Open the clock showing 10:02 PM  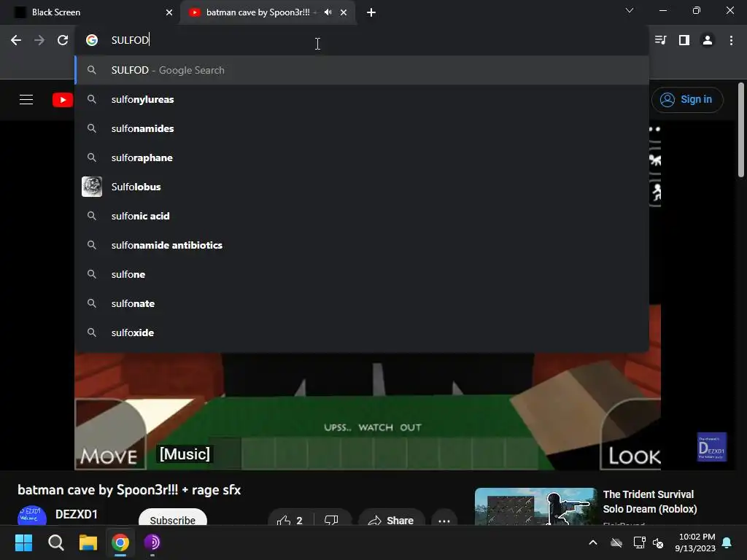[x=695, y=542]
